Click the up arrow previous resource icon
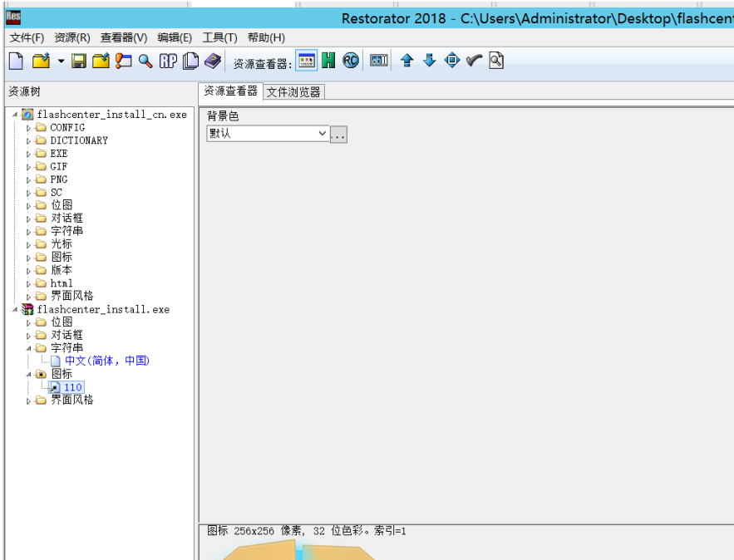Image resolution: width=734 pixels, height=560 pixels. [x=406, y=60]
